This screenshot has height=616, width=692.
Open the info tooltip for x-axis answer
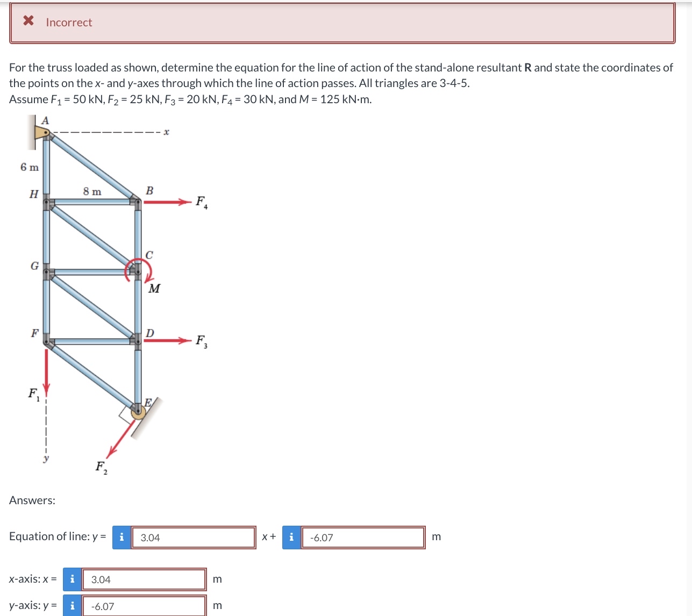click(72, 579)
